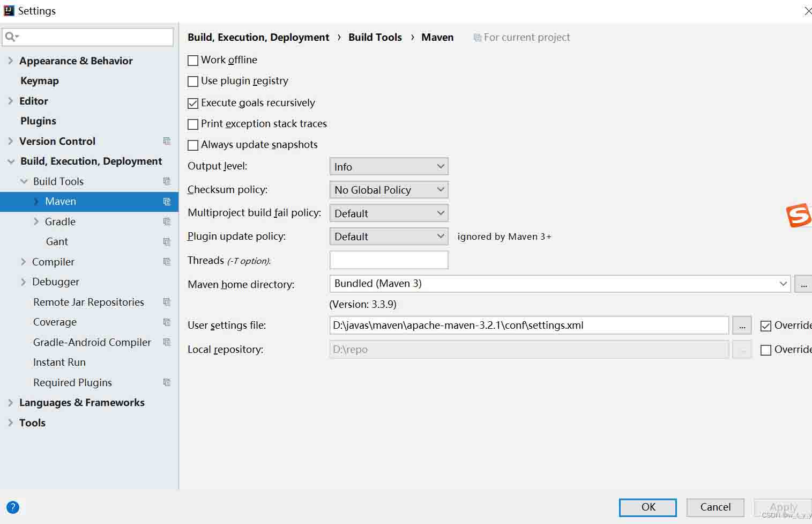Image resolution: width=812 pixels, height=524 pixels.
Task: Click the For current project icon
Action: coord(477,38)
